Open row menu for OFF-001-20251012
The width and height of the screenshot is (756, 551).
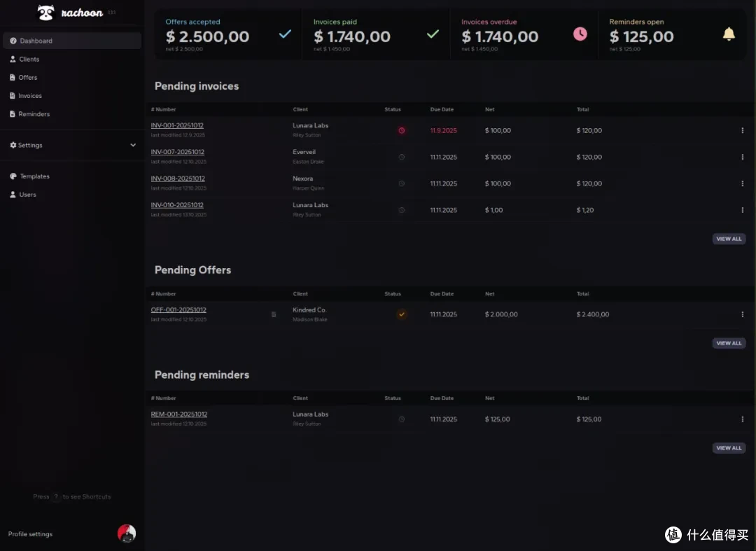(x=742, y=314)
